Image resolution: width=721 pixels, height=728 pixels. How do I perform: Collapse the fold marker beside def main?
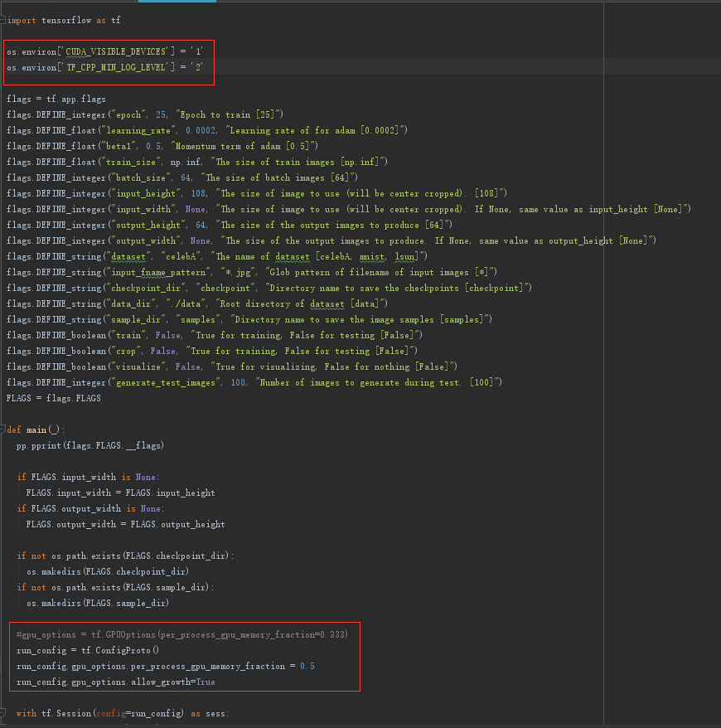tap(2, 430)
